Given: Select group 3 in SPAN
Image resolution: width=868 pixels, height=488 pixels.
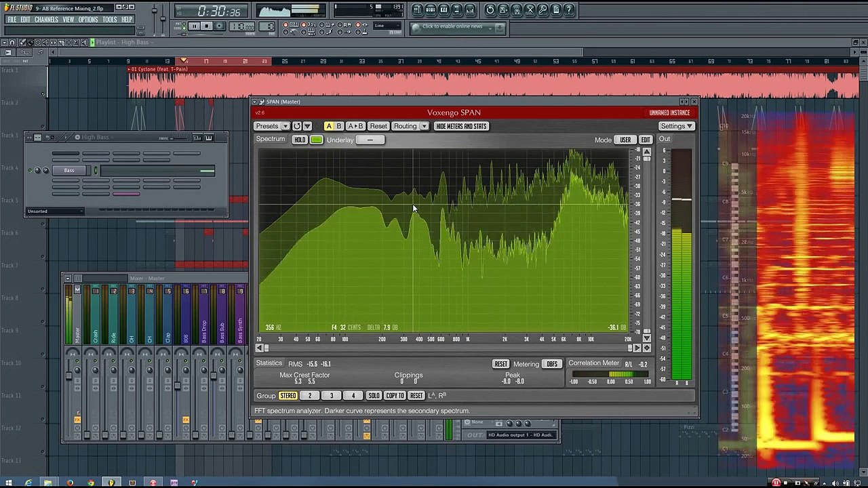Looking at the screenshot, I should pyautogui.click(x=332, y=396).
